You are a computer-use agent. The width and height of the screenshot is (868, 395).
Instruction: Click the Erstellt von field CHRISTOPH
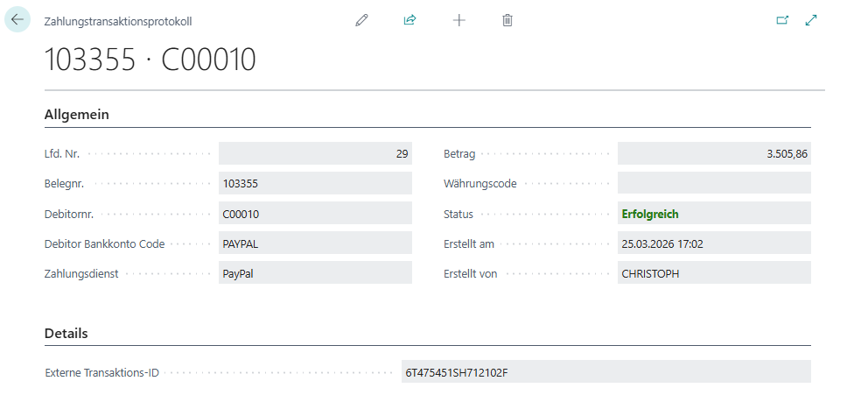click(714, 273)
